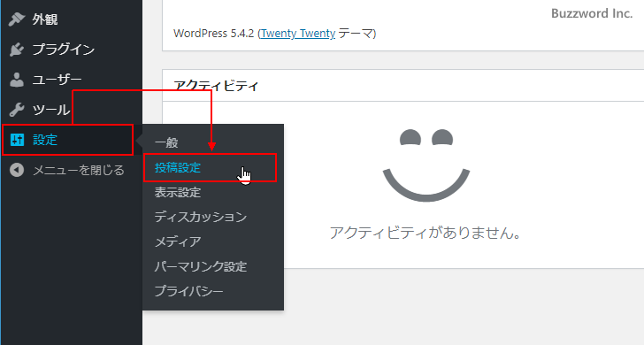The height and width of the screenshot is (345, 644).
Task: Click the ツール wrench icon
Action: click(17, 110)
